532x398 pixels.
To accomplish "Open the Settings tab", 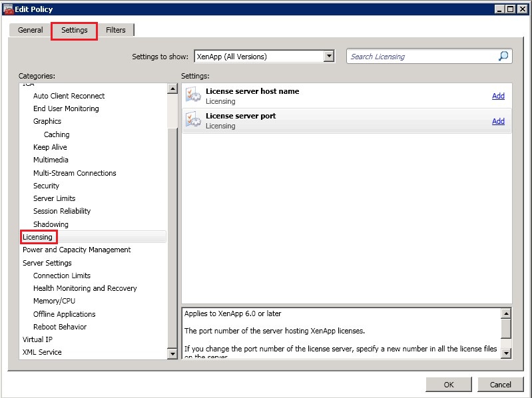I will coord(75,30).
